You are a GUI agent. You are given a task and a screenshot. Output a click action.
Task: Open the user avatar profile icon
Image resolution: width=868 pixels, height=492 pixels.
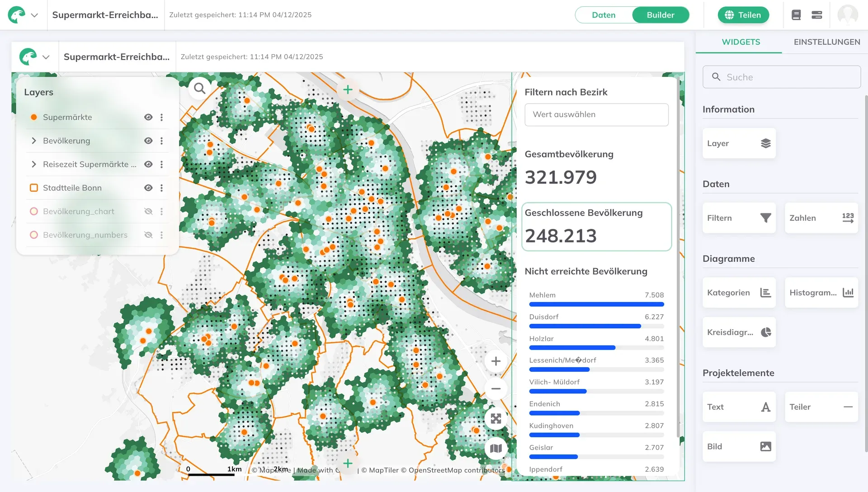coord(848,15)
